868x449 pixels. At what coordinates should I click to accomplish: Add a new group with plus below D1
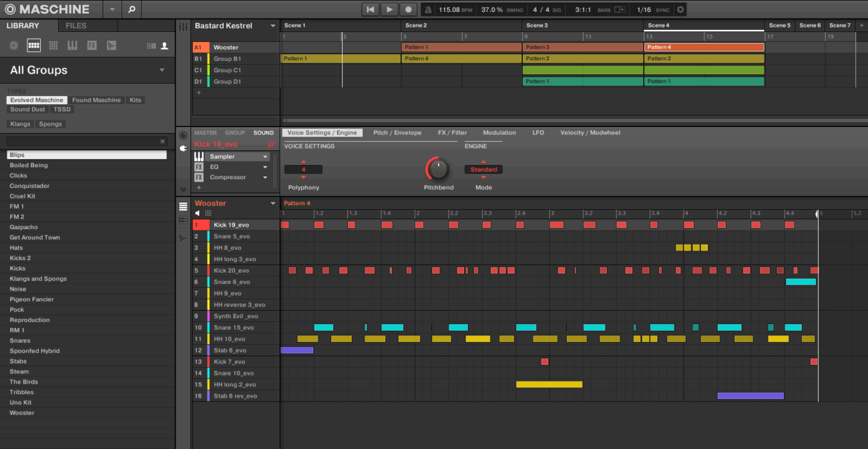(x=198, y=92)
